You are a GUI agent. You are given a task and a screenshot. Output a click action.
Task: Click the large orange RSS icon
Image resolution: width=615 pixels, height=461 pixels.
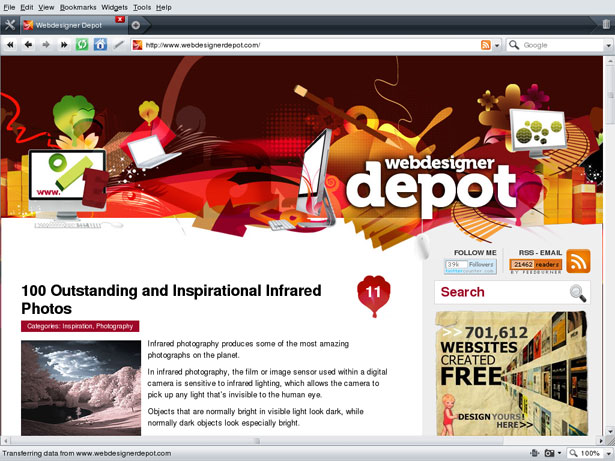[578, 261]
